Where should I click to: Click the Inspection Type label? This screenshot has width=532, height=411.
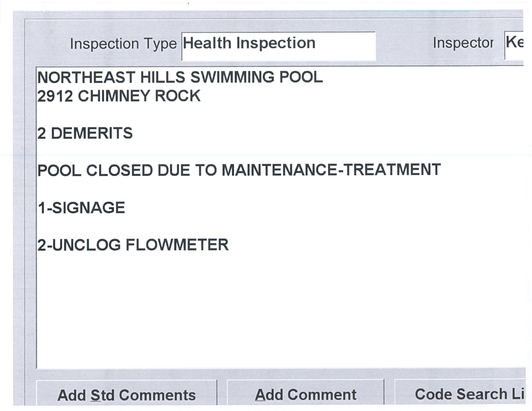tap(123, 44)
